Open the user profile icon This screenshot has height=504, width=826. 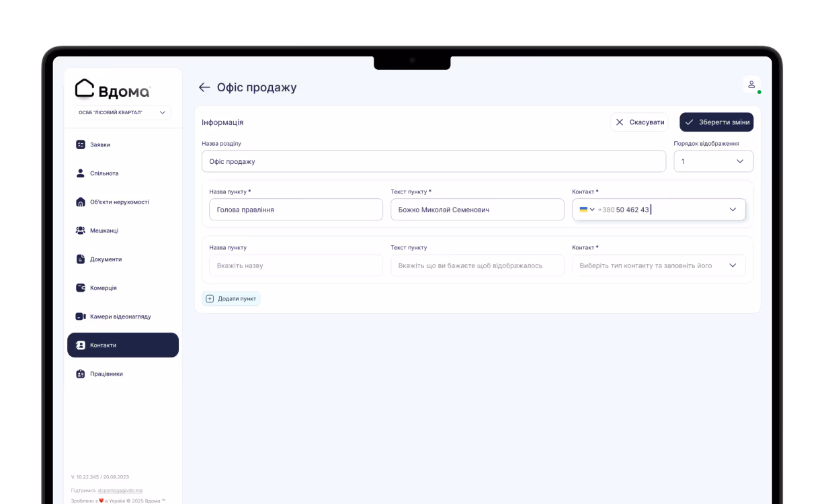coord(751,85)
